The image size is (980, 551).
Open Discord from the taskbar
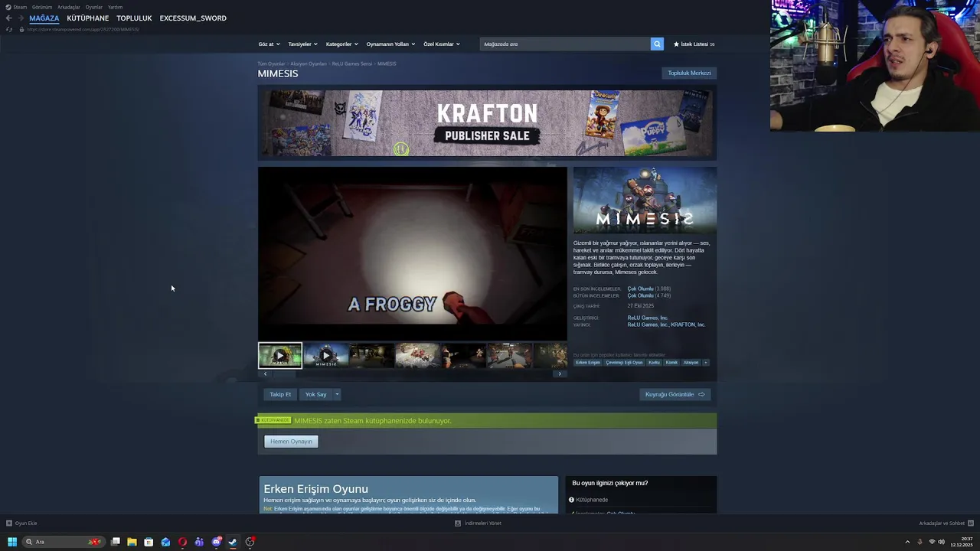[x=217, y=542]
